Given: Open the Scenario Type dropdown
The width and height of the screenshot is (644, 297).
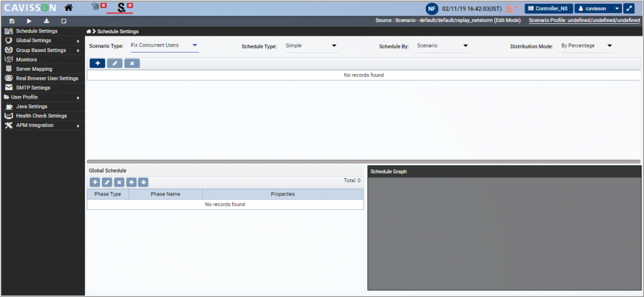Looking at the screenshot, I should point(164,46).
